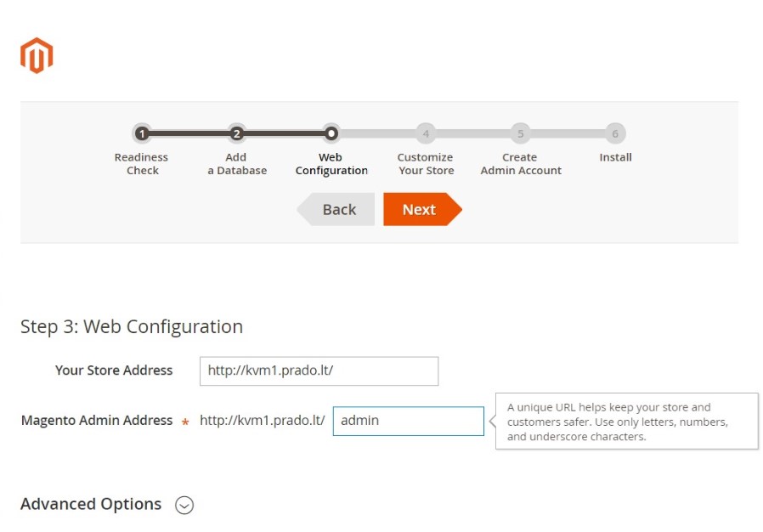Focus the Magento Admin Address field
763x532 pixels.
(408, 421)
